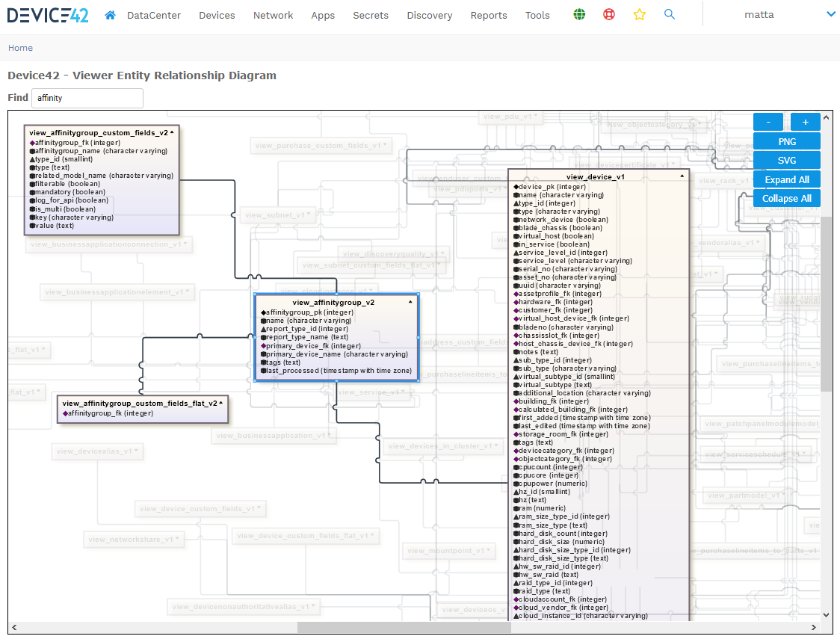Collapse the view_affinitygroup_v2 table
This screenshot has height=642, width=840.
click(410, 302)
